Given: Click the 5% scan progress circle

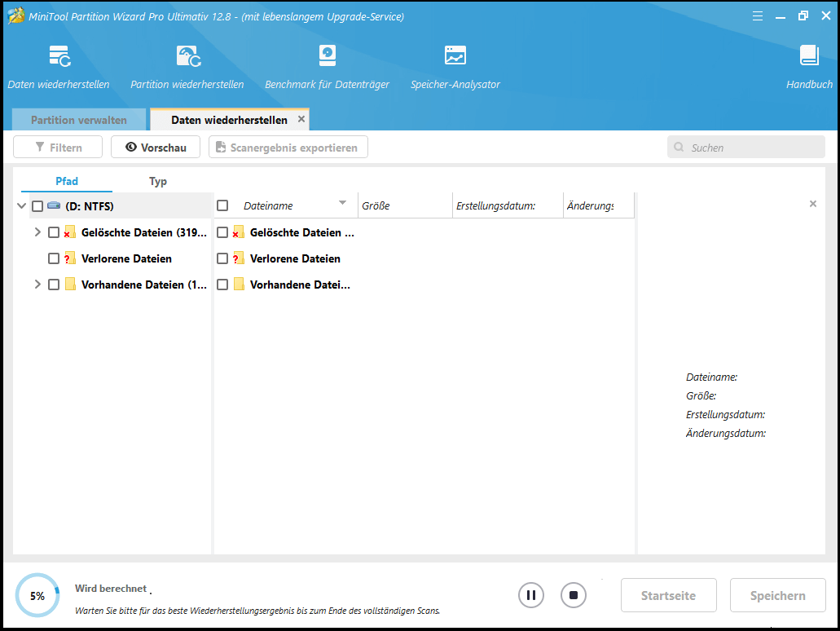Looking at the screenshot, I should 37,595.
